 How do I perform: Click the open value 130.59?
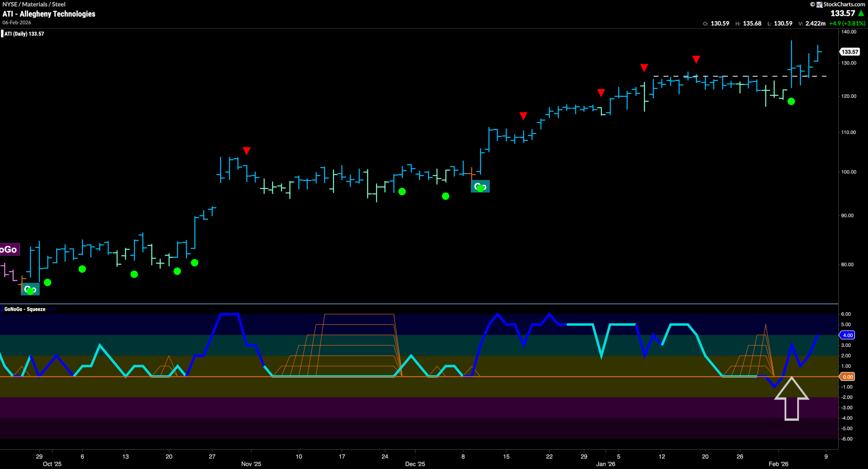click(720, 23)
